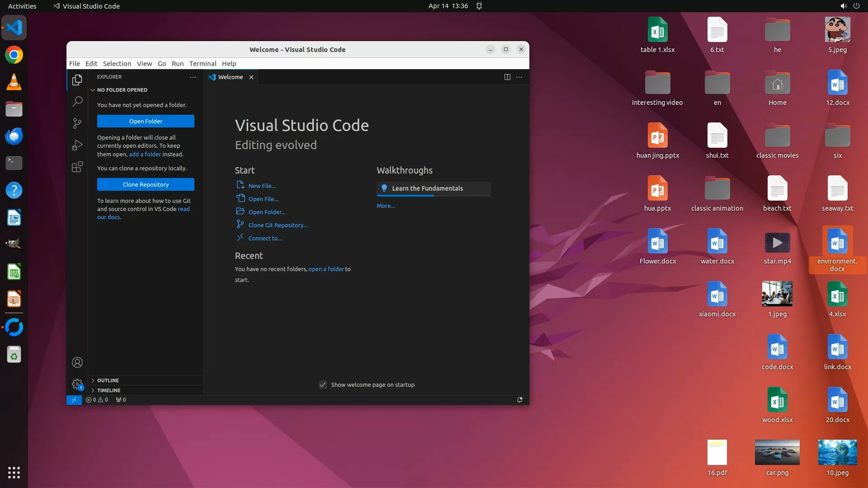Viewport: 868px width, 488px height.
Task: Click the split editor right icon
Action: pos(507,77)
